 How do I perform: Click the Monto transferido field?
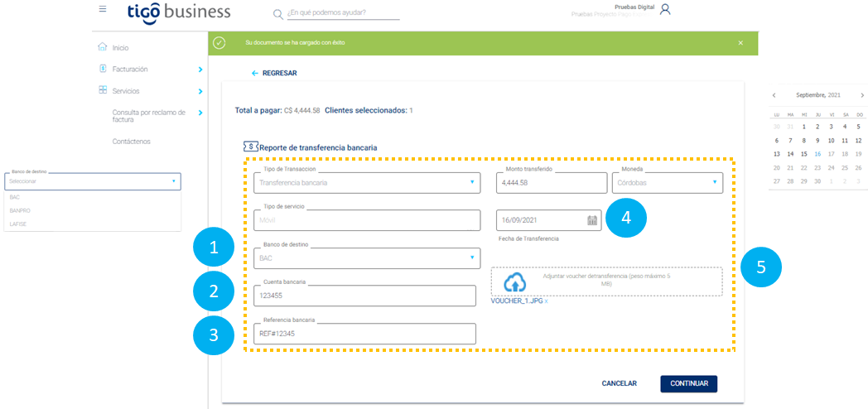coord(552,182)
